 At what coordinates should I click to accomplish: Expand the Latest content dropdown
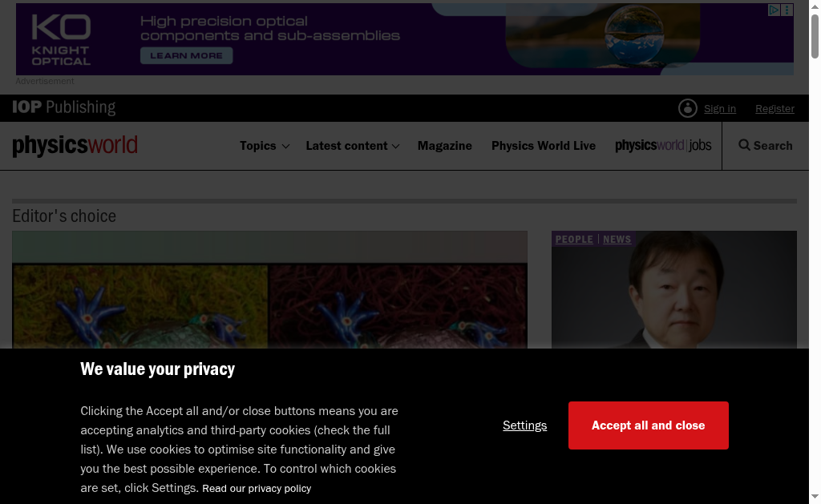coord(352,146)
